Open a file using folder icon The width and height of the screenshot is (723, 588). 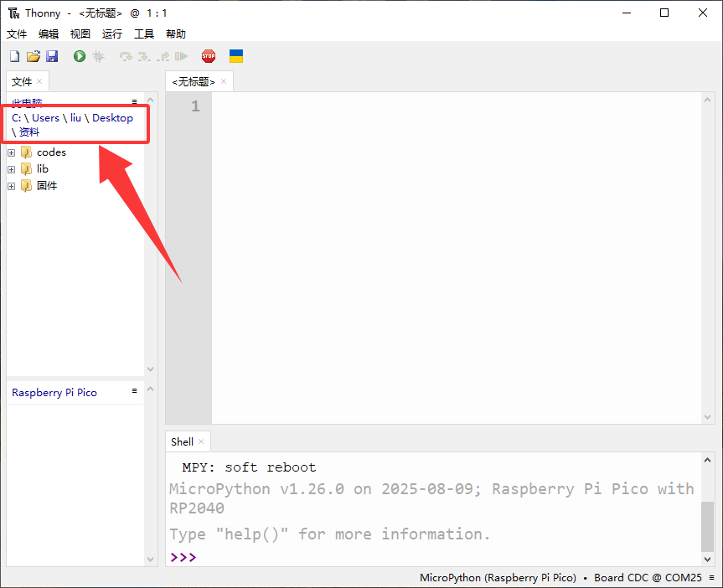(34, 56)
